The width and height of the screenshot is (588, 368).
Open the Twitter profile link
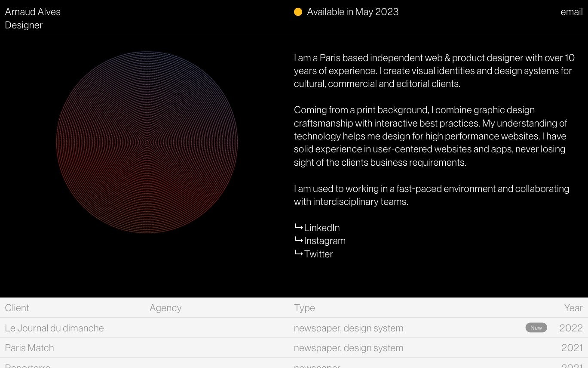coord(318,254)
